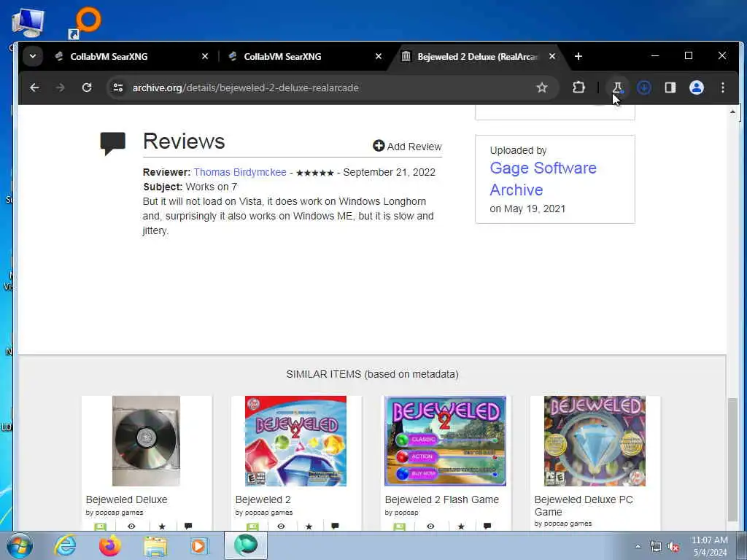Screen dimensions: 747x560
Task: Open Computer desktop icon
Action: click(x=28, y=23)
